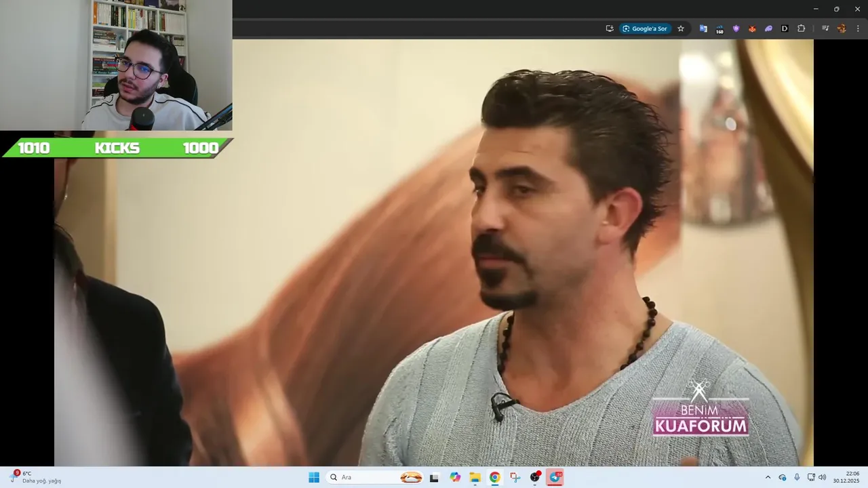Open the weather widget showing 6°C

(x=35, y=477)
